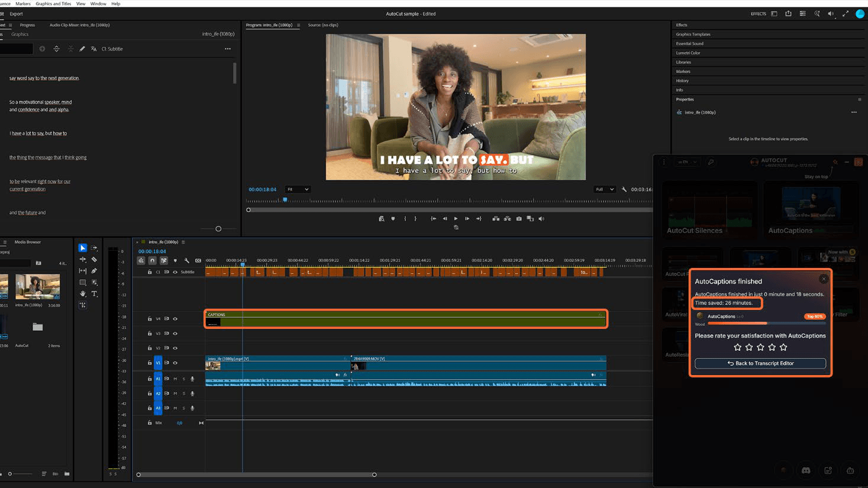Mute audio track A1
Viewport: 868px width, 488px height.
(x=175, y=379)
